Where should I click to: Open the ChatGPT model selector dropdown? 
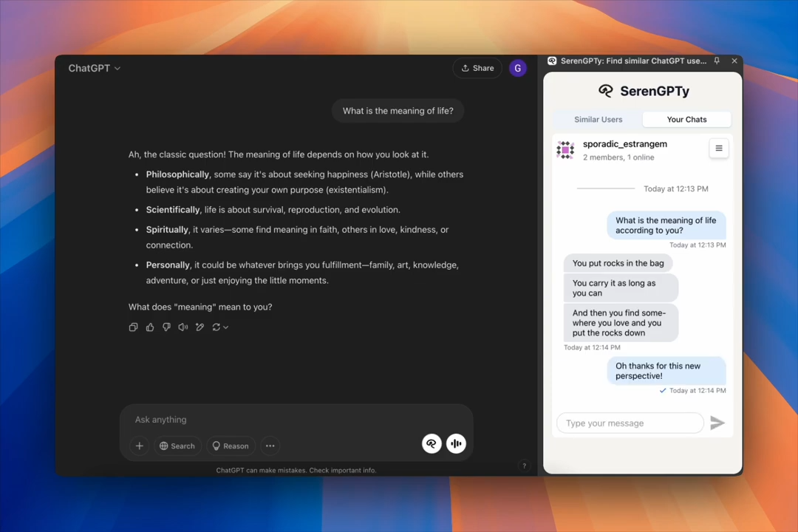click(94, 68)
